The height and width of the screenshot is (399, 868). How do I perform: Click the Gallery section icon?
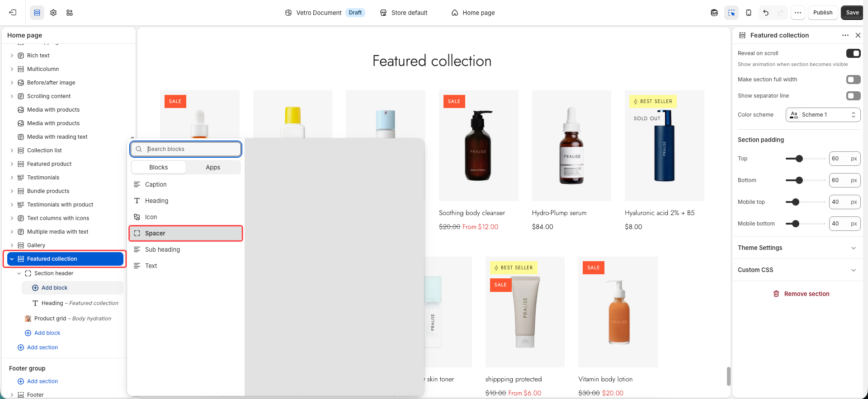click(21, 245)
